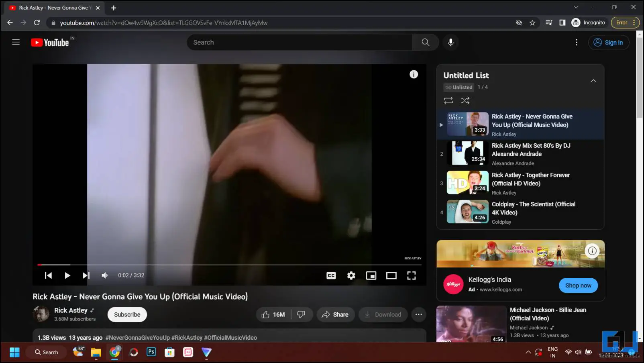Screen dimensions: 644x363
Task: Open the Windows Start menu
Action: 14,352
